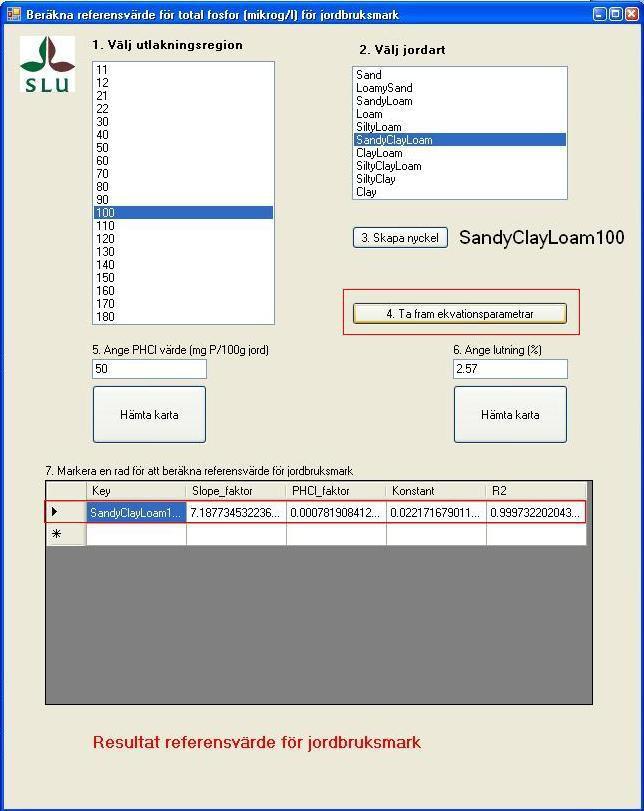Choose Clay soil type
Viewport: 644px width, 811px height.
pos(460,192)
